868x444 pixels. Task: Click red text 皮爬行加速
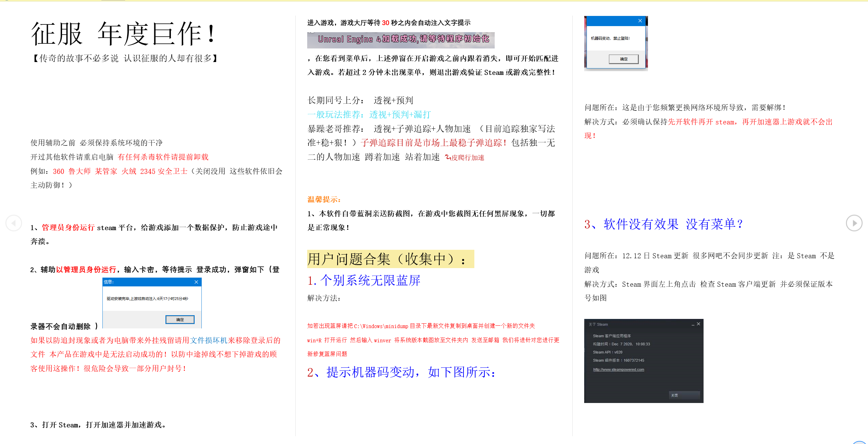468,158
